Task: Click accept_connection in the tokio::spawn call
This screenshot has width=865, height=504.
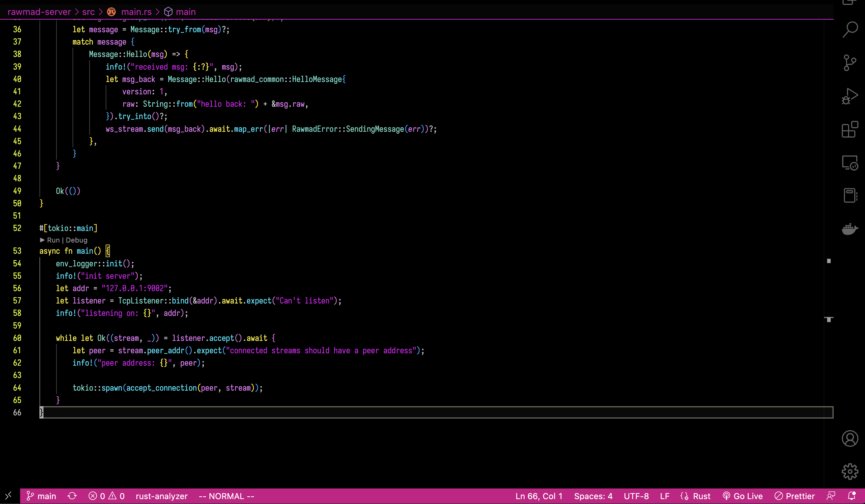Action: pyautogui.click(x=161, y=388)
